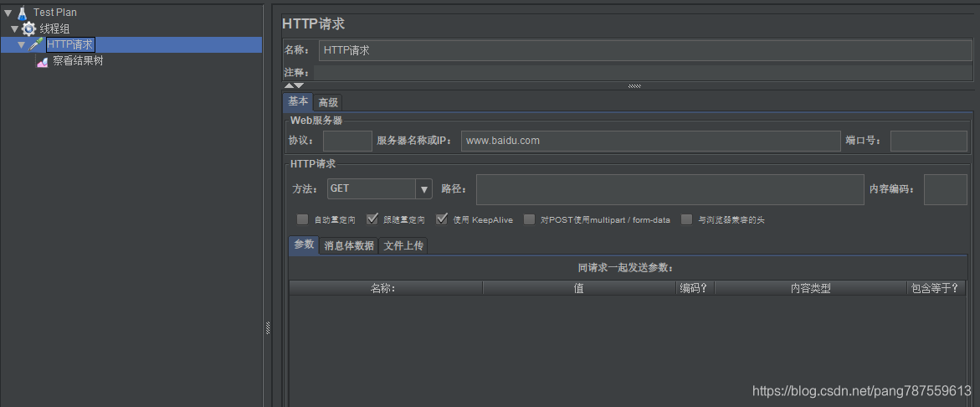Enable the 自动重定向 checkbox

(302, 219)
